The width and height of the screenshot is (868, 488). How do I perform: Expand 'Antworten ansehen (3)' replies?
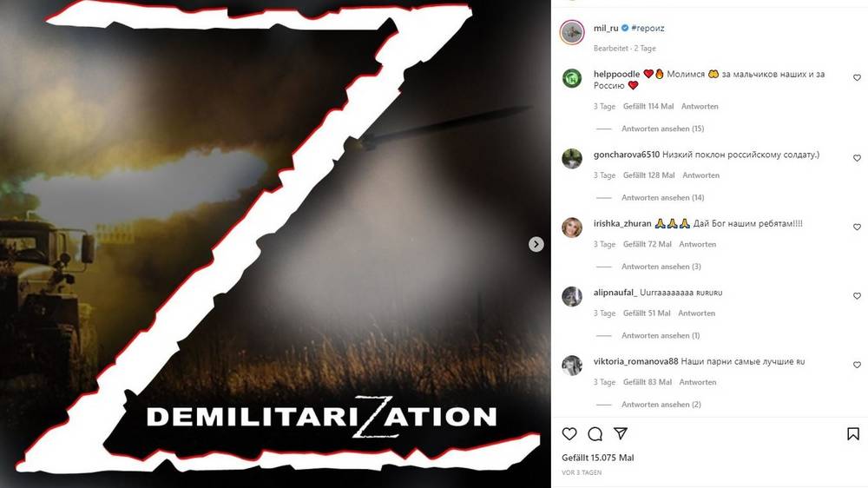661,267
